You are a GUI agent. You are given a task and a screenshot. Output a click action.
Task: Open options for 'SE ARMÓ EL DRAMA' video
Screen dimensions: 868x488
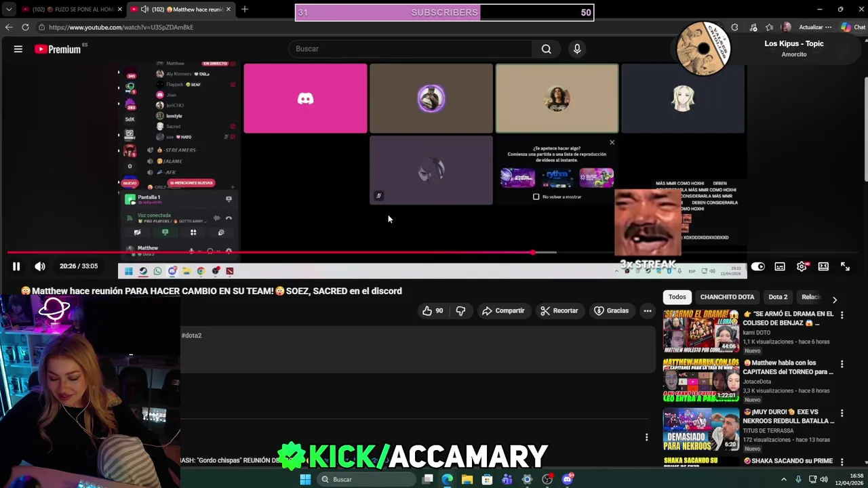click(x=842, y=315)
